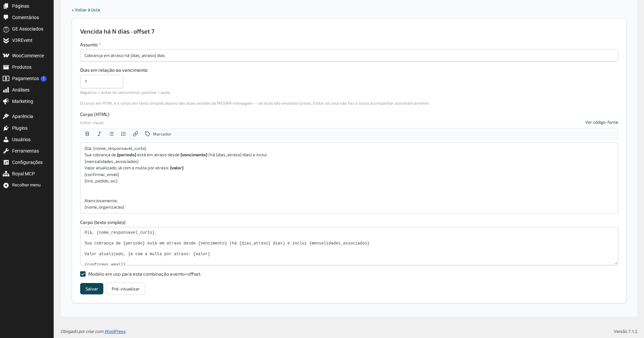Toggle bold formatting in the editor toolbar

click(x=87, y=134)
